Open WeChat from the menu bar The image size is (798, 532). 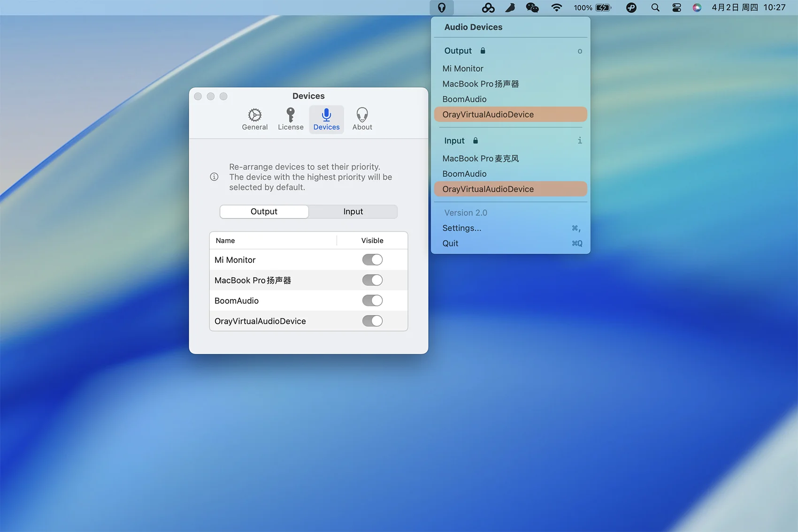[532, 8]
